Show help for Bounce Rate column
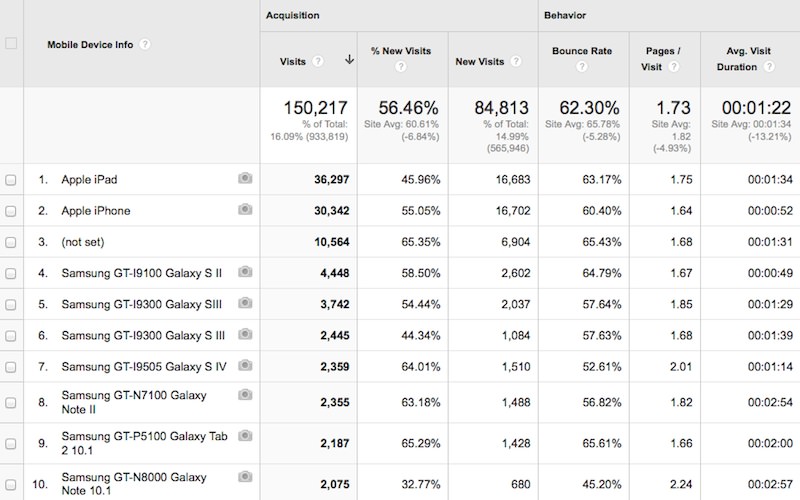 click(584, 67)
